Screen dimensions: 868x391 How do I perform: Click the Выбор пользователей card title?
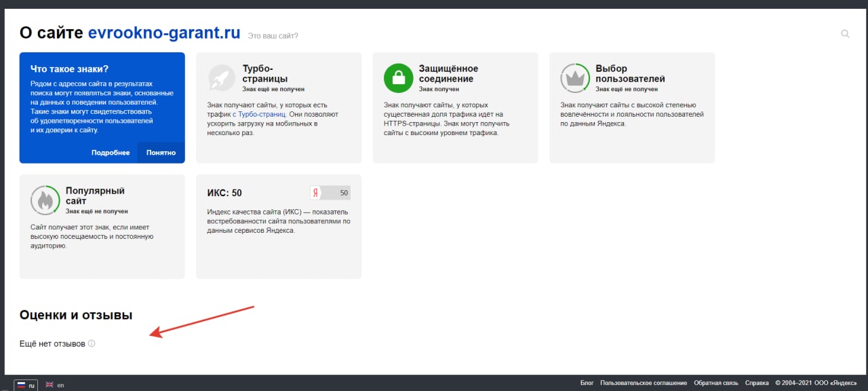coord(630,73)
